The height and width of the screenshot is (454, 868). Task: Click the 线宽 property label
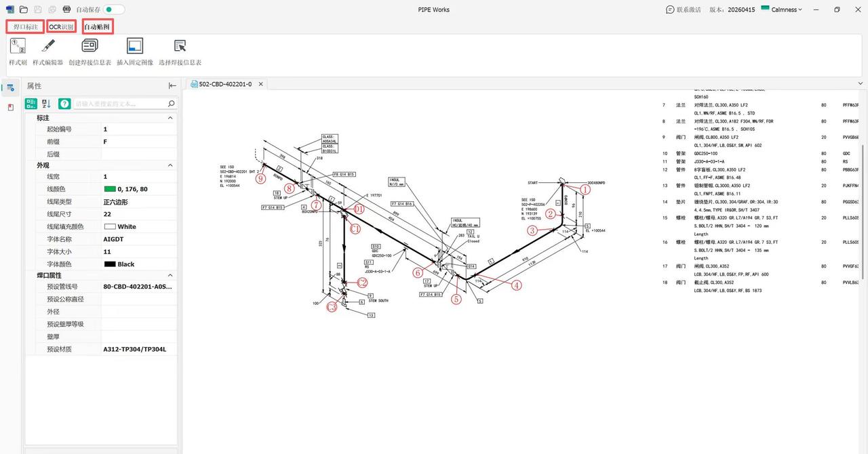click(x=54, y=177)
